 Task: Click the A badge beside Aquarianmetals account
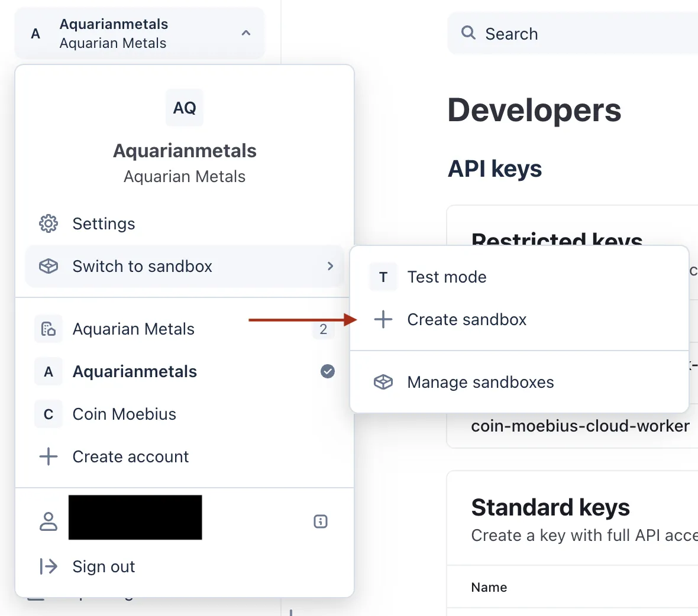coord(48,372)
